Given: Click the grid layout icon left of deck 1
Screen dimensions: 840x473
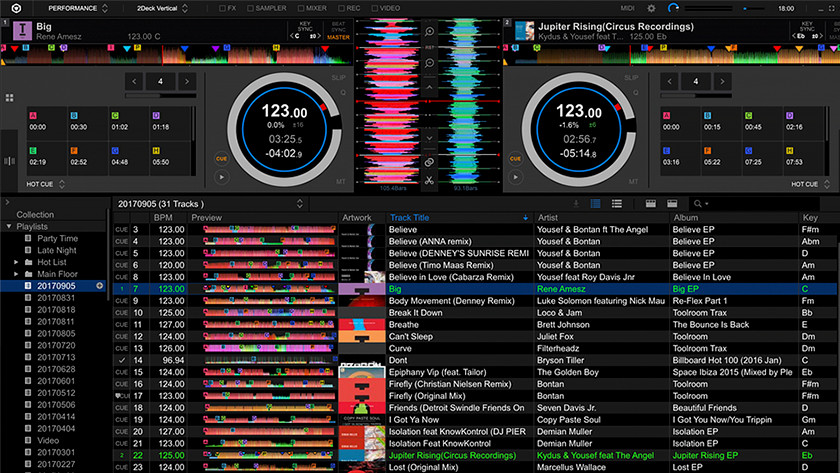Looking at the screenshot, I should coord(10,98).
